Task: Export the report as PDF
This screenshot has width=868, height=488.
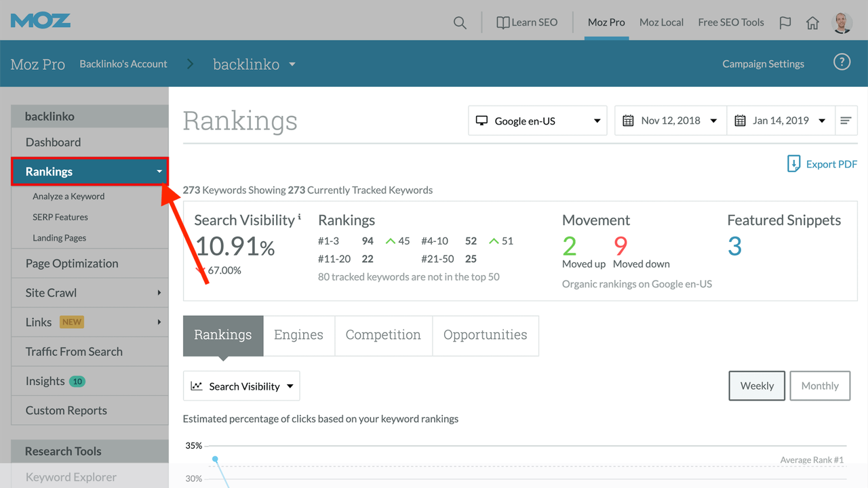Action: coord(822,164)
